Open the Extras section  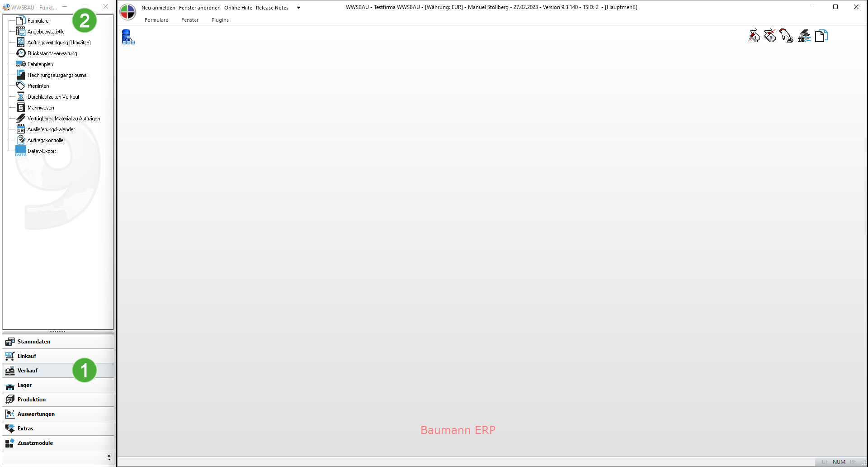58,429
